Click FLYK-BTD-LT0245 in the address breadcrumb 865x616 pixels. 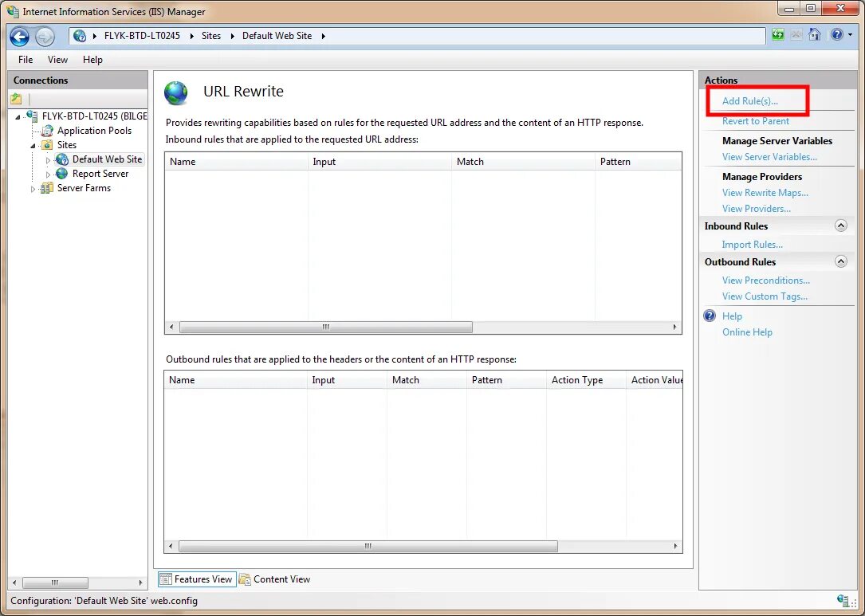[142, 36]
